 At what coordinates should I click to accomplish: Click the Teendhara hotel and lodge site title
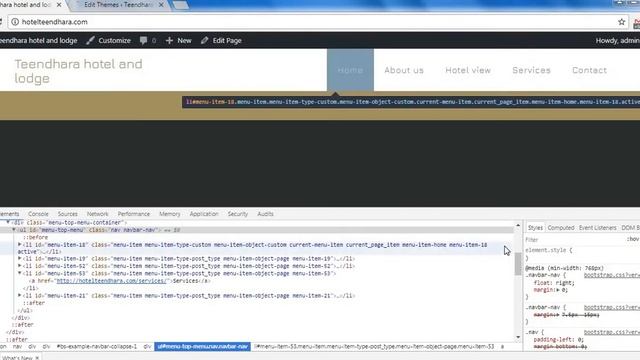[79, 71]
